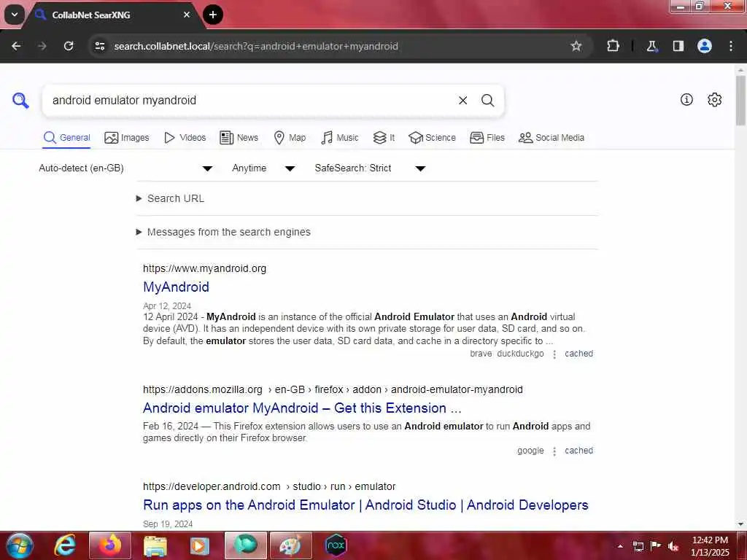747x560 pixels.
Task: Open more options dots for google result
Action: [x=554, y=451]
